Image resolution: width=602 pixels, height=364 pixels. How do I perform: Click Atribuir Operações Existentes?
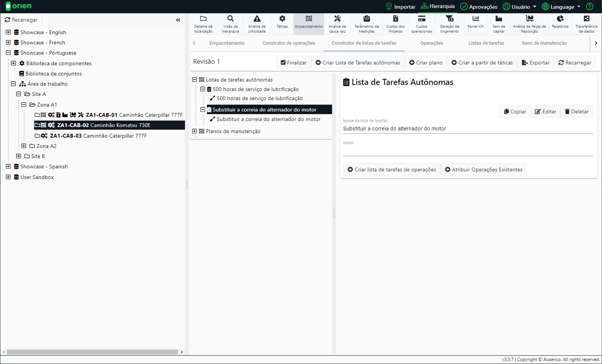[484, 169]
